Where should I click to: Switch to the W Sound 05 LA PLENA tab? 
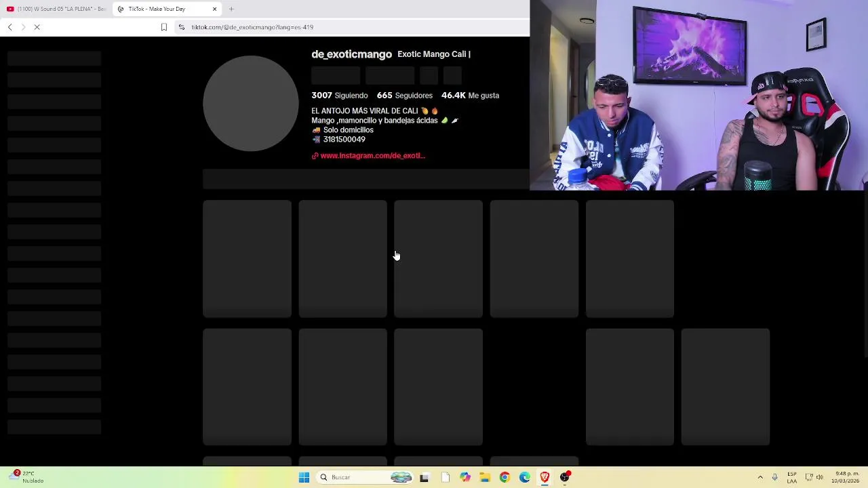click(x=56, y=9)
